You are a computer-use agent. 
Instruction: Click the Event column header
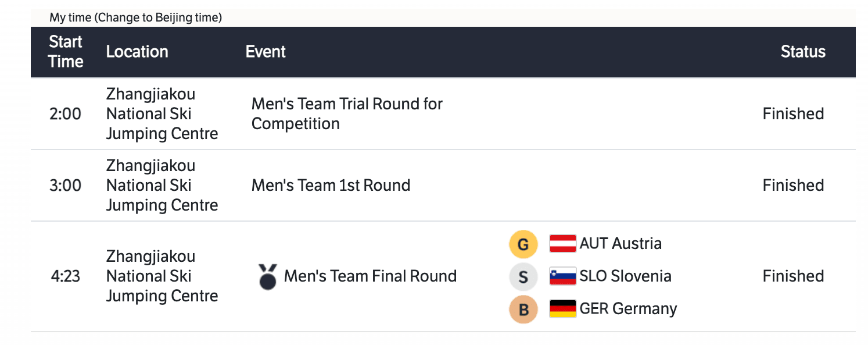click(x=266, y=52)
